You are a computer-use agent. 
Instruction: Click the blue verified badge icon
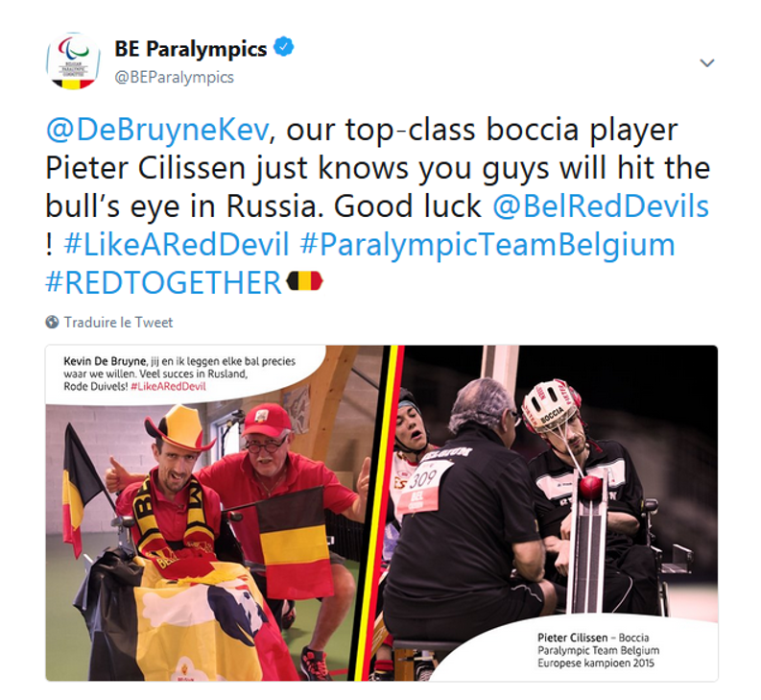point(284,47)
